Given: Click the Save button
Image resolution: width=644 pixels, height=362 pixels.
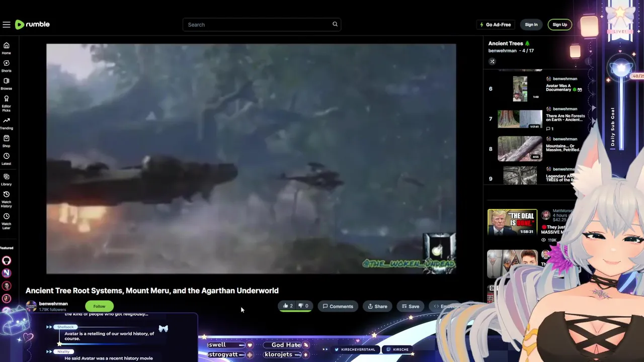Looking at the screenshot, I should [x=410, y=306].
